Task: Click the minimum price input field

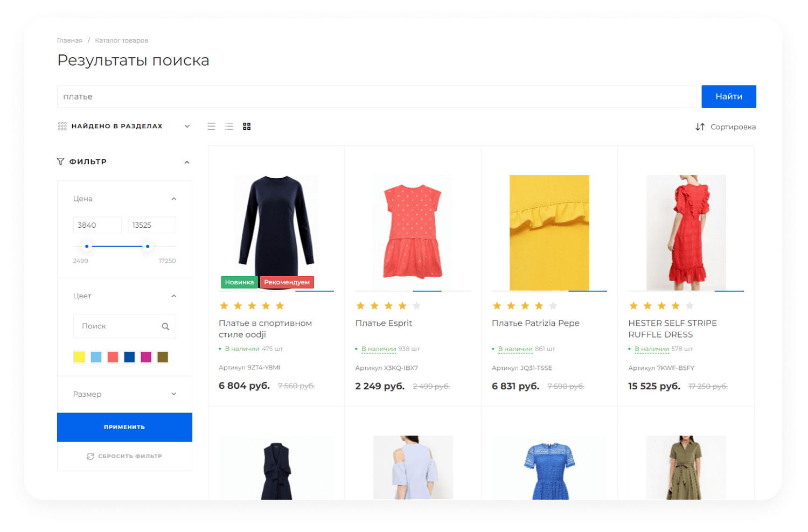Action: coord(97,225)
